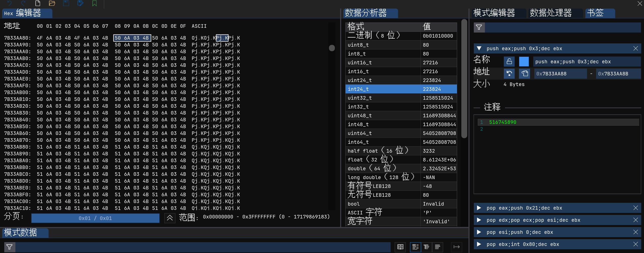
Task: Remove the pop edx;pop ecx bookmark
Action: 636,220
